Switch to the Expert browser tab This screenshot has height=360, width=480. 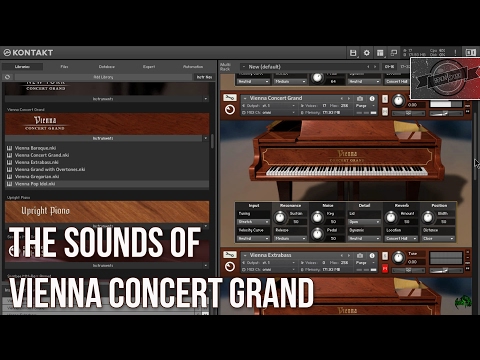pos(149,67)
